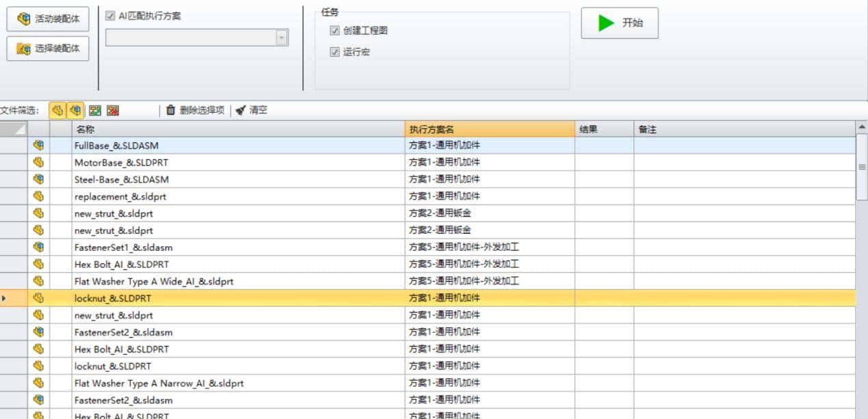Click the trash icon for 删除选择项
This screenshot has height=419, width=868.
[171, 109]
